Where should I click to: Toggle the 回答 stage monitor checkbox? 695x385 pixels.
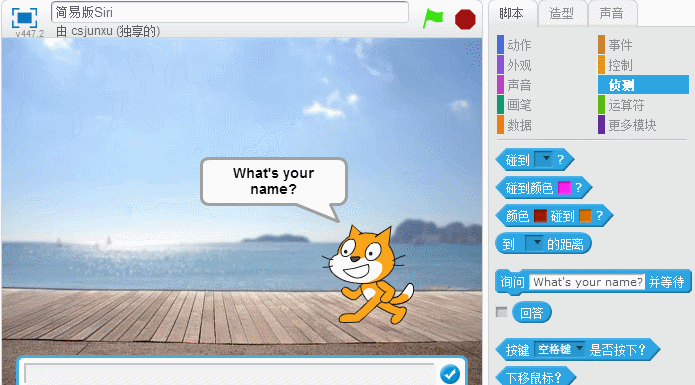(501, 312)
